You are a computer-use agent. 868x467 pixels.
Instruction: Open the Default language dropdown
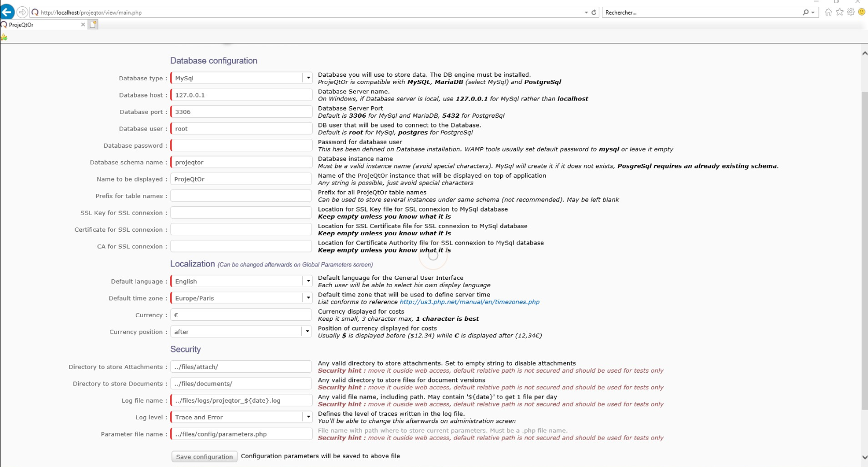pyautogui.click(x=308, y=281)
